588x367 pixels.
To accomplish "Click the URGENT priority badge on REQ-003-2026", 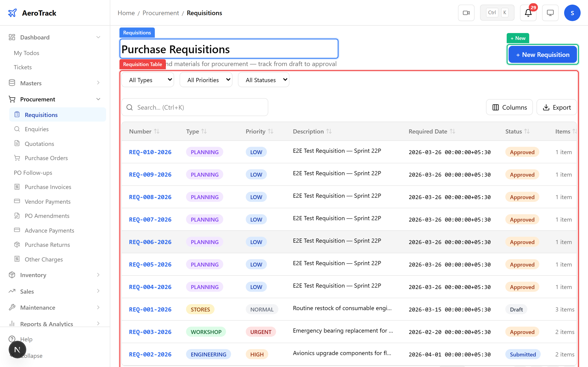I will (260, 332).
